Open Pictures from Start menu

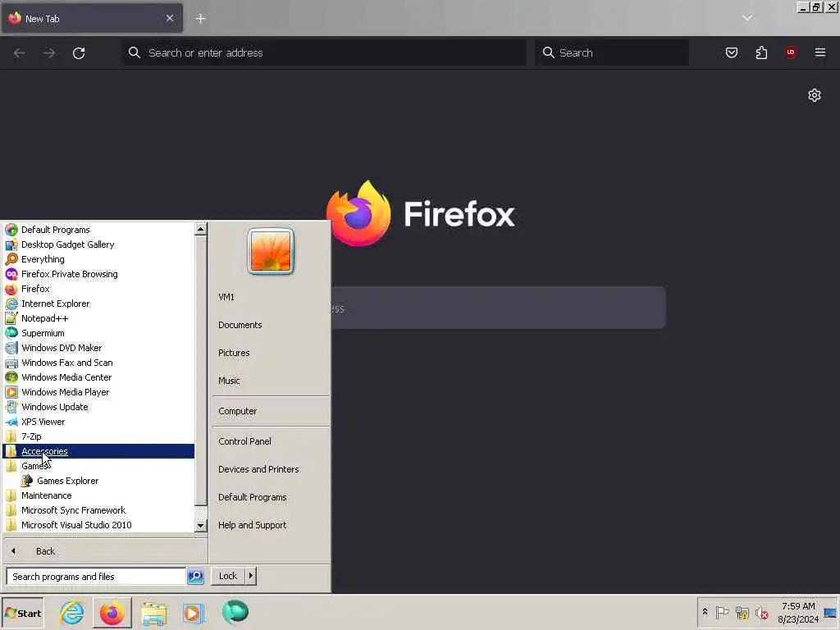[271, 353]
